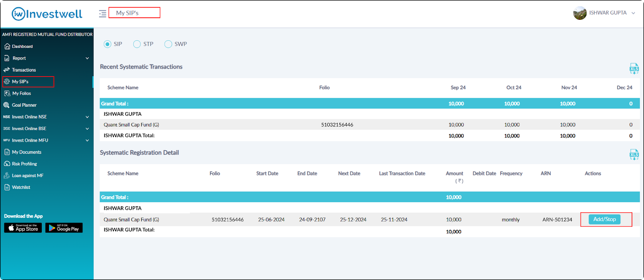
Task: Open Loan against MF menu item
Action: pyautogui.click(x=27, y=175)
